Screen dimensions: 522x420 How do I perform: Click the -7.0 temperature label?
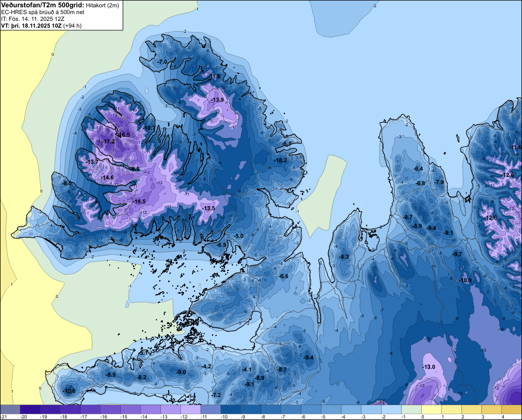click(162, 62)
